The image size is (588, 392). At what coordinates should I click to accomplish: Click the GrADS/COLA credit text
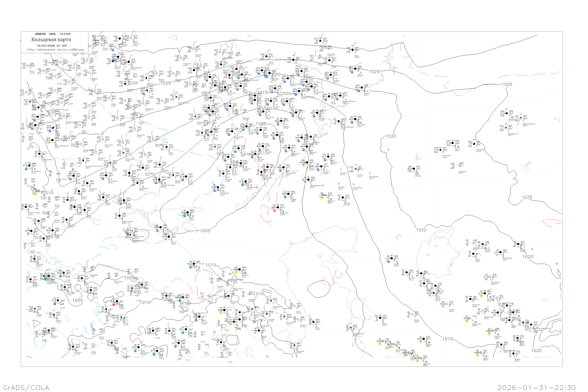(26, 387)
